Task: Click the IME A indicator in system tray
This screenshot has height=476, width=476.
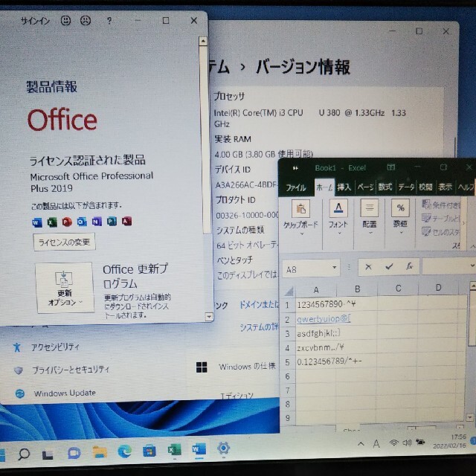Action: coord(376,443)
